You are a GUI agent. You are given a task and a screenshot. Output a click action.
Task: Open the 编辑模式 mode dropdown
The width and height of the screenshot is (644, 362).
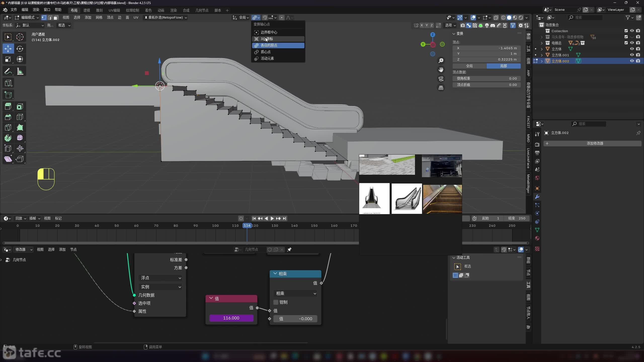pyautogui.click(x=27, y=18)
